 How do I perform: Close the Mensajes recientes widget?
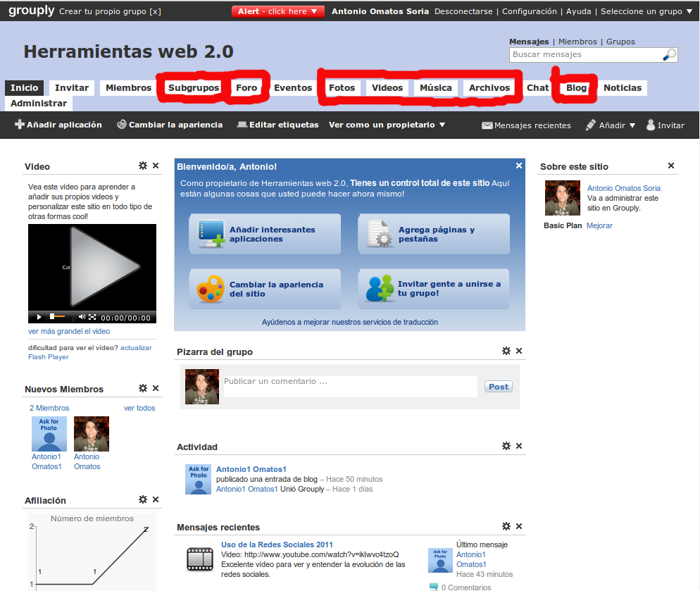(x=519, y=526)
